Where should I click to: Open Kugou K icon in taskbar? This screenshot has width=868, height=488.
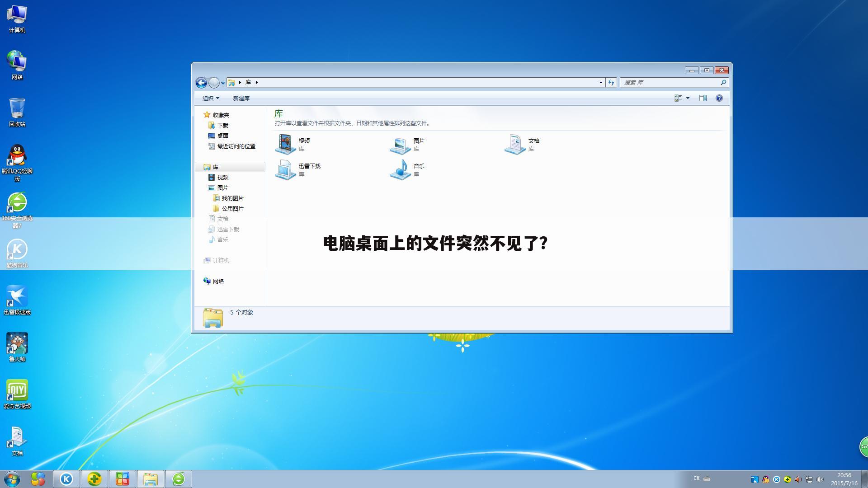[66, 479]
